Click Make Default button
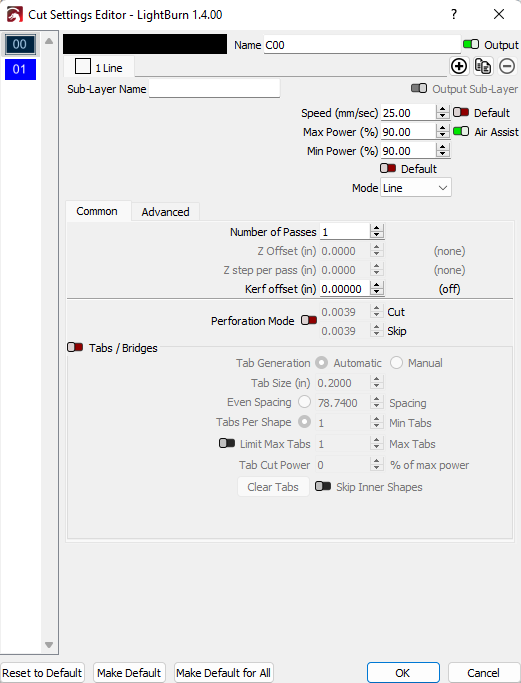 point(129,673)
